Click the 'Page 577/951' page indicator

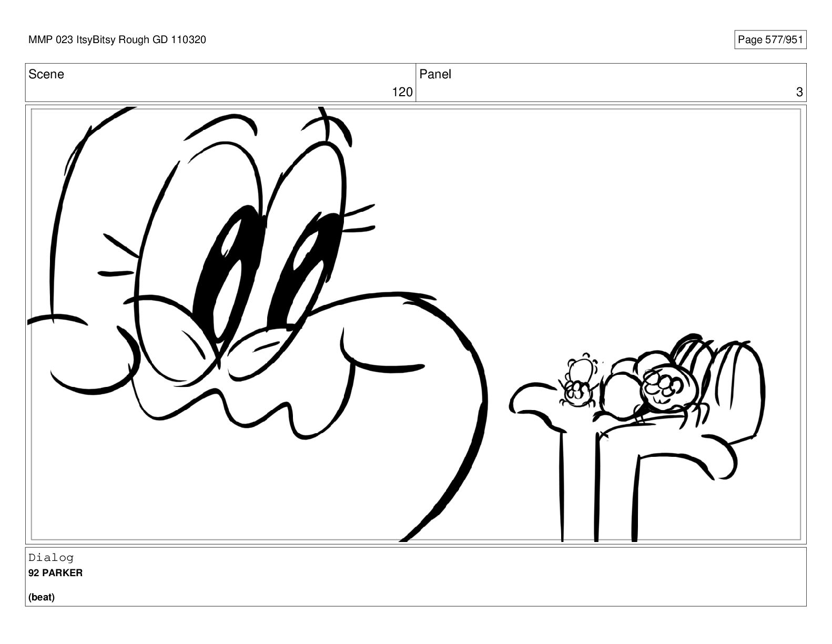click(770, 40)
